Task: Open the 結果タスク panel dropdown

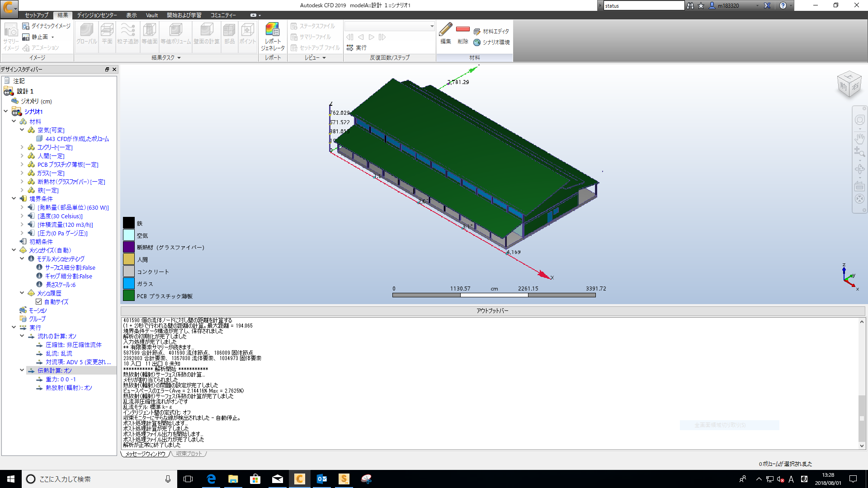Action: (166, 58)
